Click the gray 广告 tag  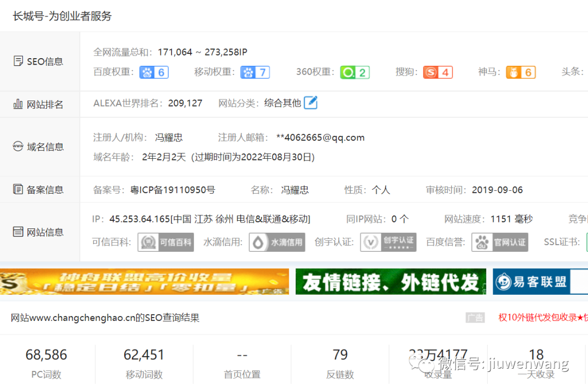tap(475, 318)
